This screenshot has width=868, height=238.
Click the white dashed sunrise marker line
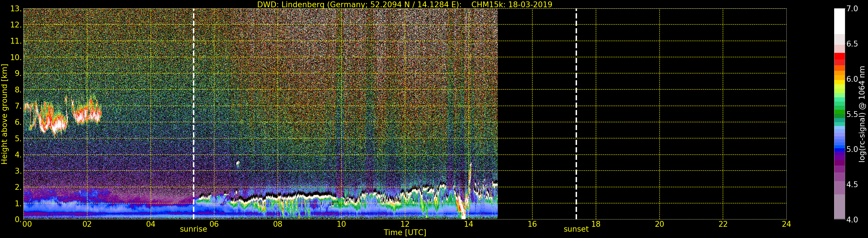coord(194,101)
